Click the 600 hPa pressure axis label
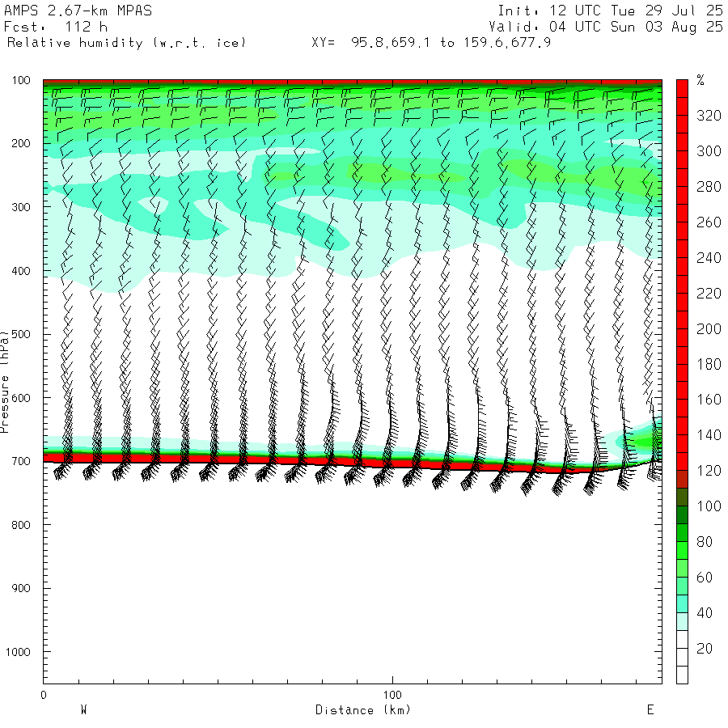728x728 pixels. point(21,398)
